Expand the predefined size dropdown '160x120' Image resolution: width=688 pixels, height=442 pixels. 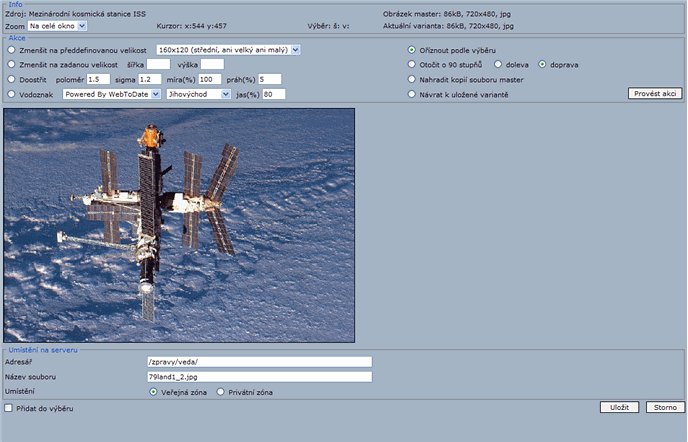click(x=228, y=49)
